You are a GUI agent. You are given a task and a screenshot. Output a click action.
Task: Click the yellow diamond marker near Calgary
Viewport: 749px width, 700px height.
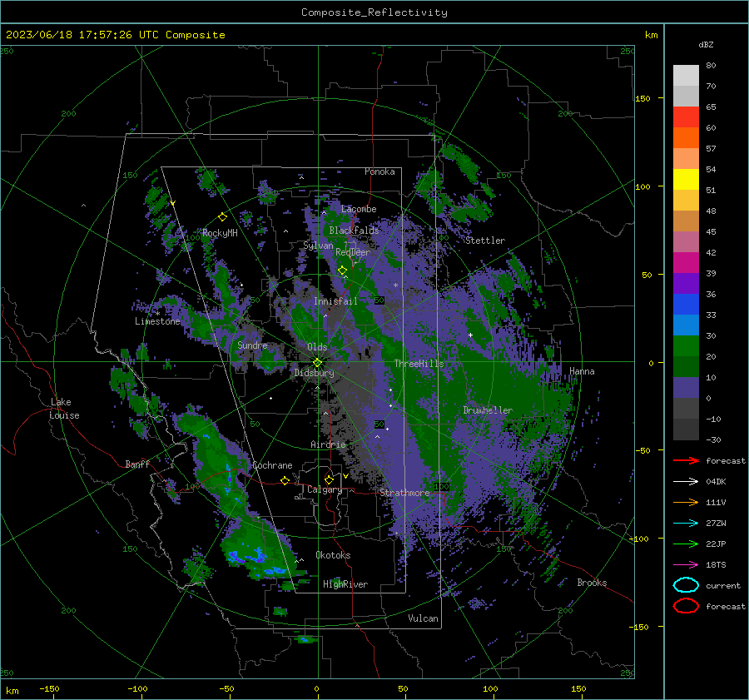coord(329,479)
